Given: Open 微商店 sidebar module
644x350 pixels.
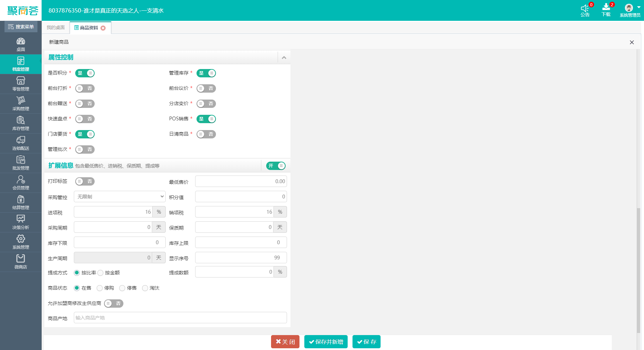Looking at the screenshot, I should click(x=21, y=262).
